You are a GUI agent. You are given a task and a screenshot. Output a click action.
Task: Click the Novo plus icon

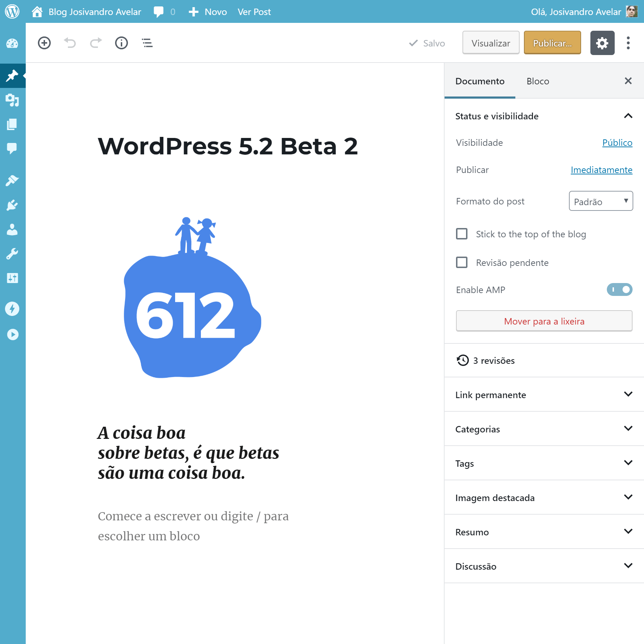point(193,12)
